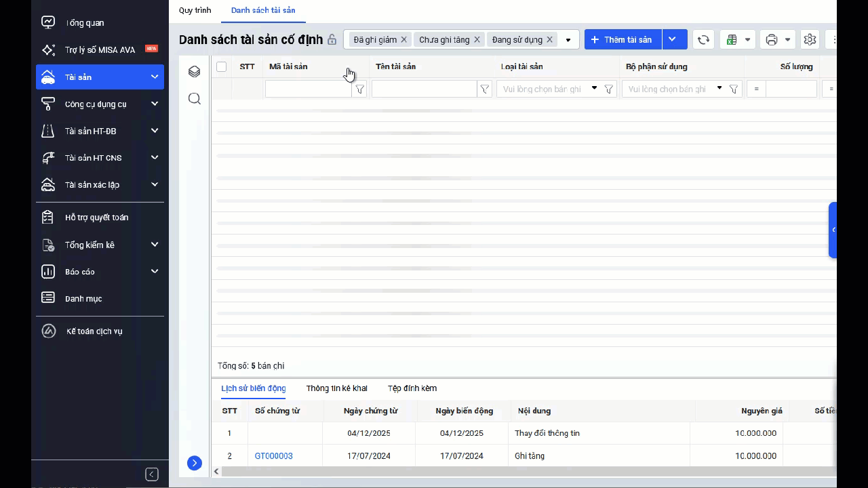Image resolution: width=868 pixels, height=488 pixels.
Task: Switch to the Quy trình tab
Action: pos(195,11)
